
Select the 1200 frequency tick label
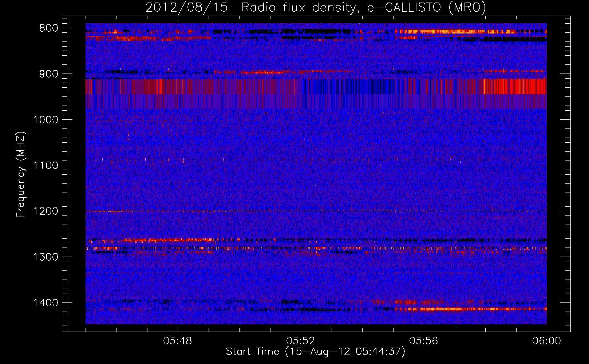coord(46,211)
